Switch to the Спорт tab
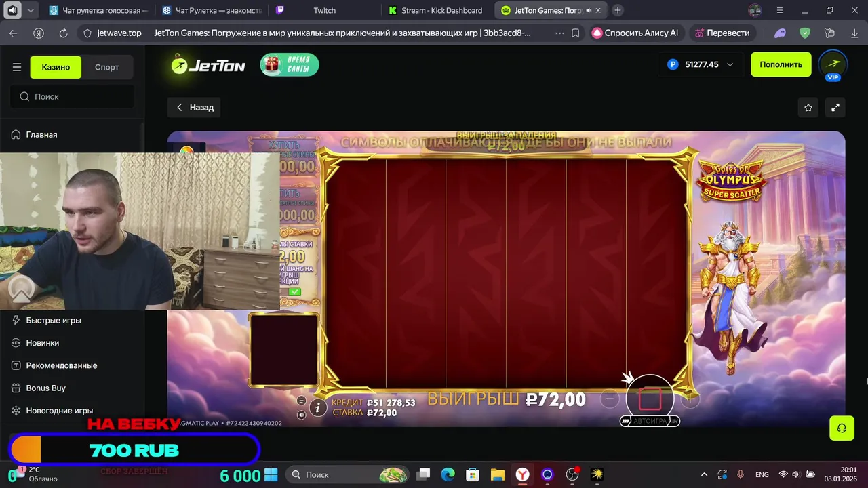 [106, 67]
